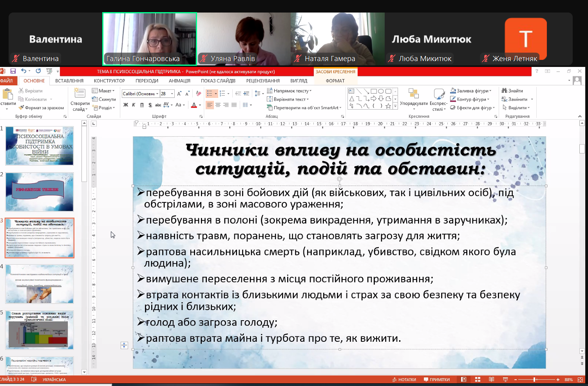Open the Calibri font name dropdown
This screenshot has height=386, width=588.
click(157, 94)
